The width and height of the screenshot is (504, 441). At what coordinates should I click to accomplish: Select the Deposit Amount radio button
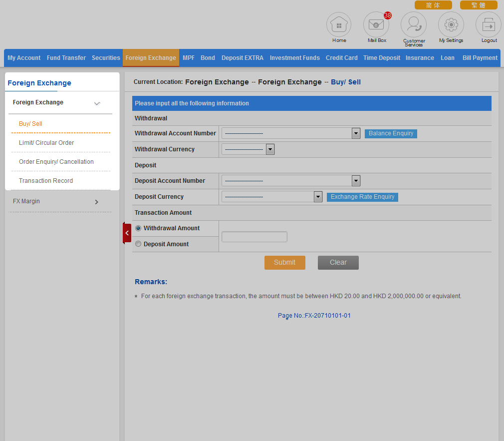pyautogui.click(x=138, y=244)
